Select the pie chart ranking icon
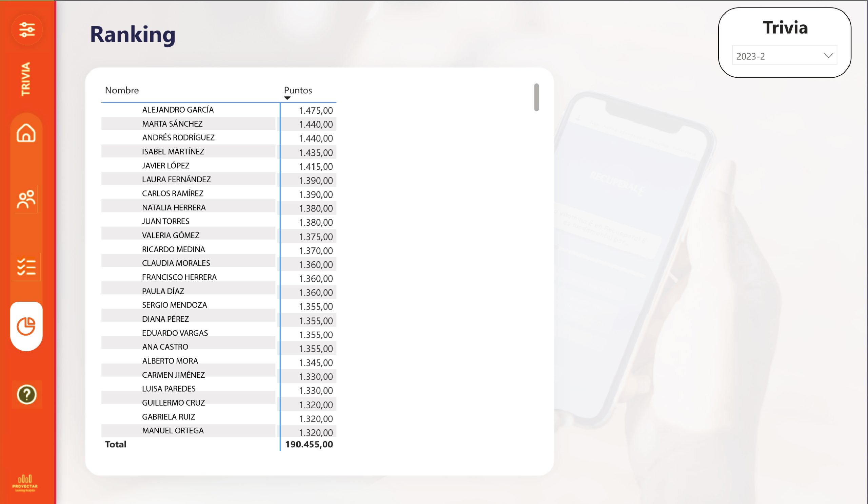868x504 pixels. [26, 326]
